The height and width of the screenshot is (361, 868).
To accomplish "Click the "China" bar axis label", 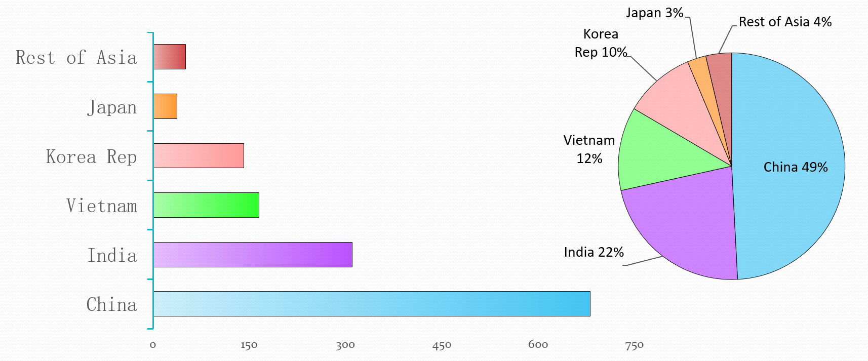I will (x=111, y=304).
